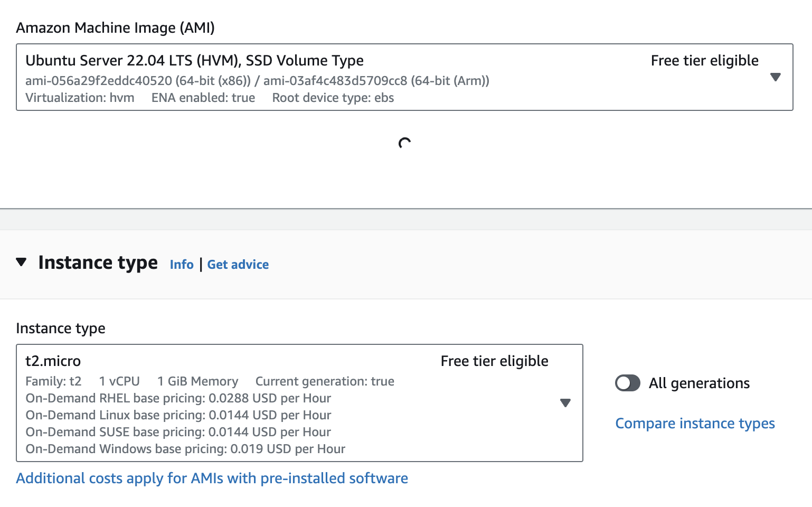Screen dimensions: 812x507
Task: Open the Compare instance types link
Action: (x=695, y=424)
